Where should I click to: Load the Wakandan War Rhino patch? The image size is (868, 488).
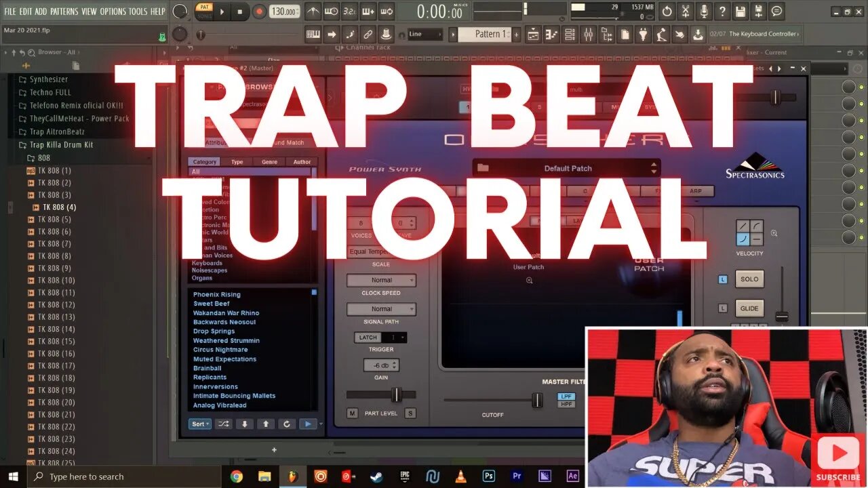[226, 313]
